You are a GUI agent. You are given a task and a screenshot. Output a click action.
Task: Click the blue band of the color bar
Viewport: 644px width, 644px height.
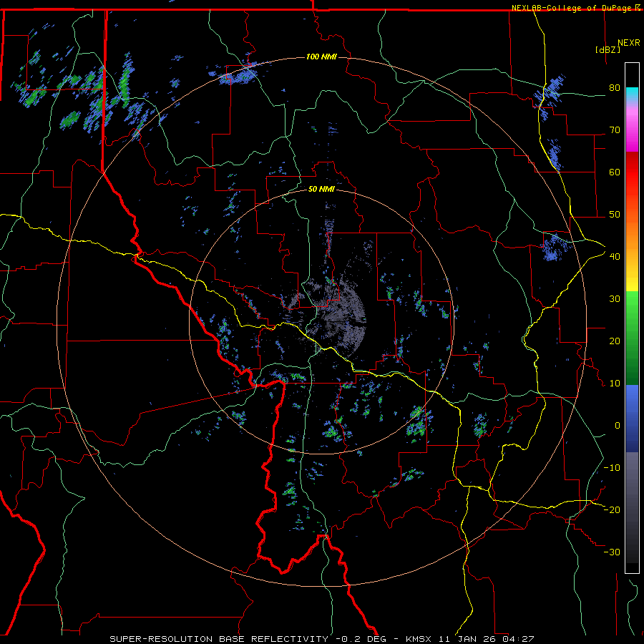click(632, 418)
